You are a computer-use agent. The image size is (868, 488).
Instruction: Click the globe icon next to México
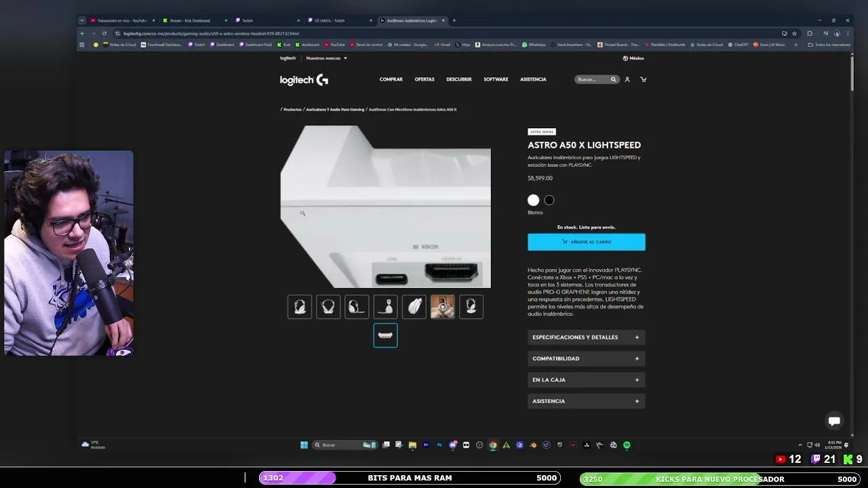[x=625, y=58]
